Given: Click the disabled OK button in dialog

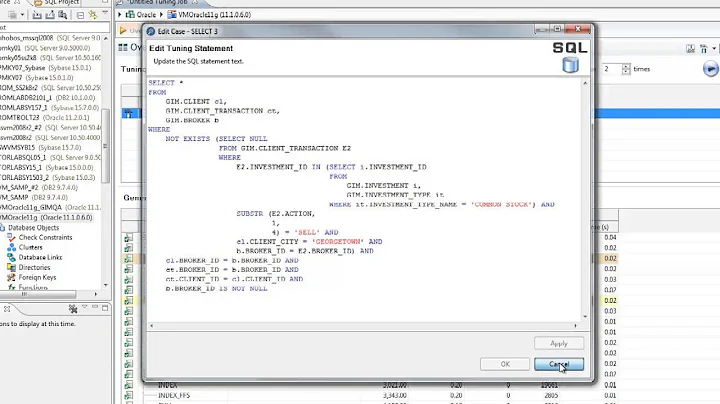Looking at the screenshot, I should [505, 364].
